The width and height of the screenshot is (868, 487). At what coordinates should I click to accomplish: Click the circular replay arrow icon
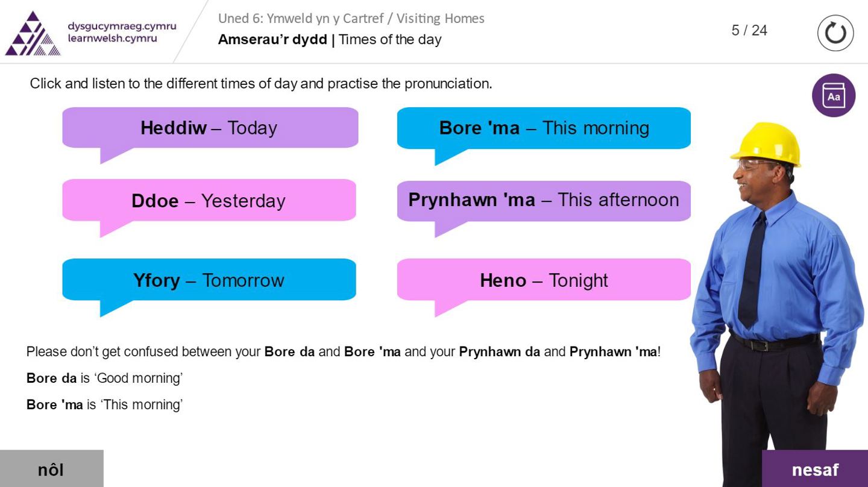tap(835, 33)
